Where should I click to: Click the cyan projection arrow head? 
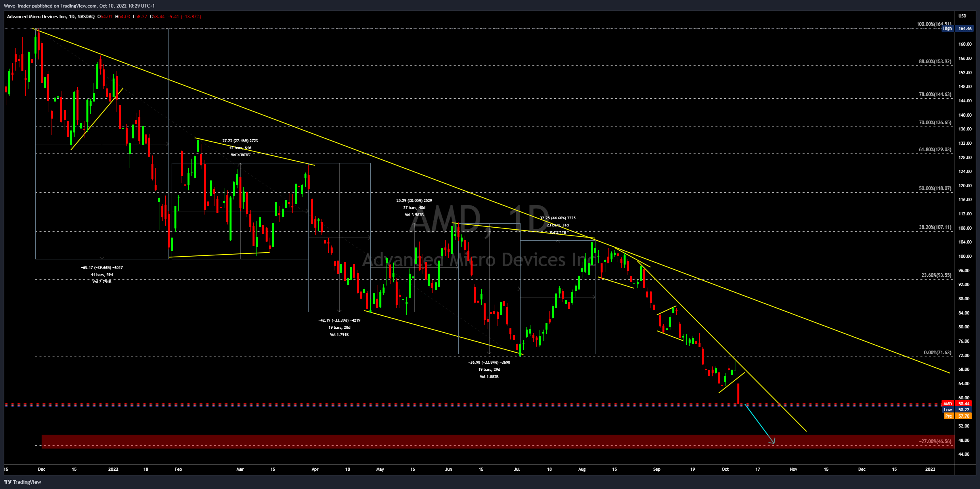772,441
